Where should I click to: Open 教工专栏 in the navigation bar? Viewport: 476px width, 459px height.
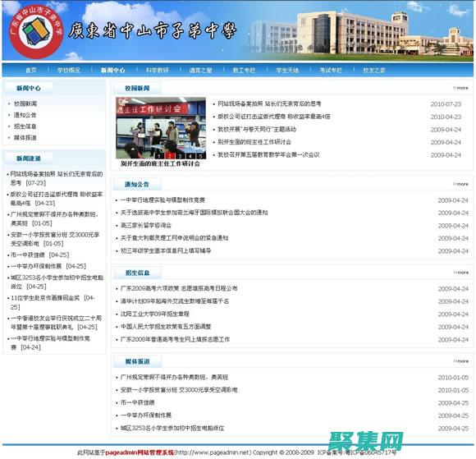[244, 70]
